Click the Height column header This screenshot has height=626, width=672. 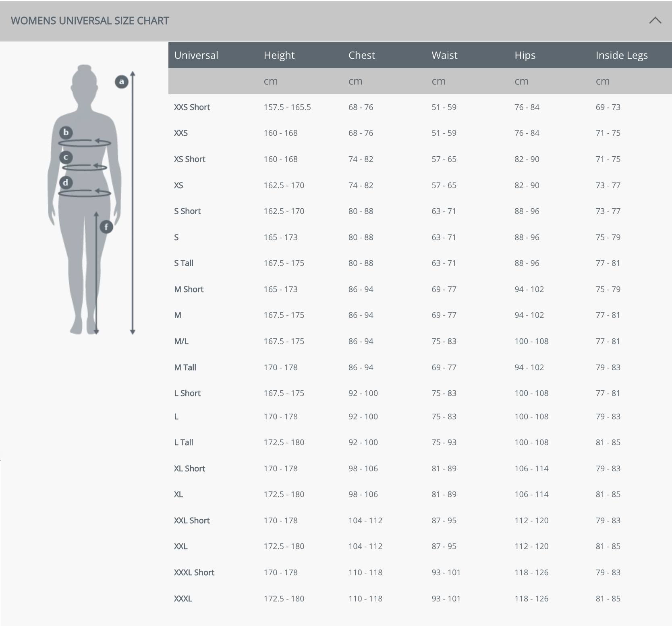point(279,55)
